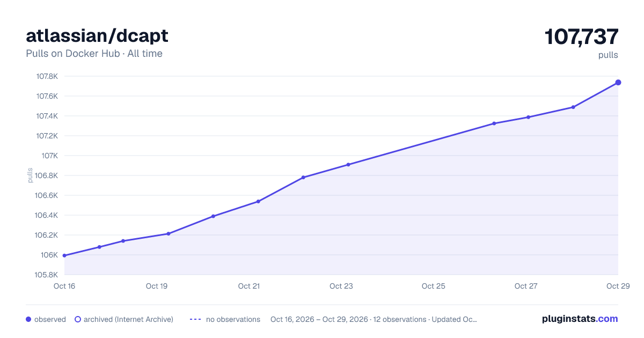Click the 107.8K y-axis label
644x338 pixels.
point(47,76)
